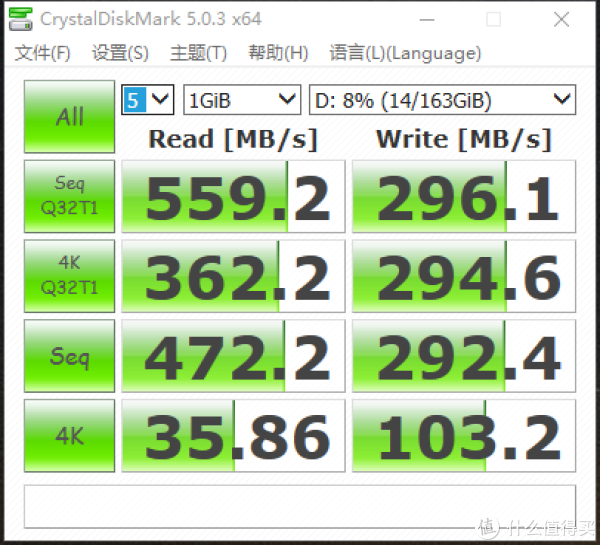Start the 4K Q32T1 benchmark
The image size is (600, 545).
[69, 276]
